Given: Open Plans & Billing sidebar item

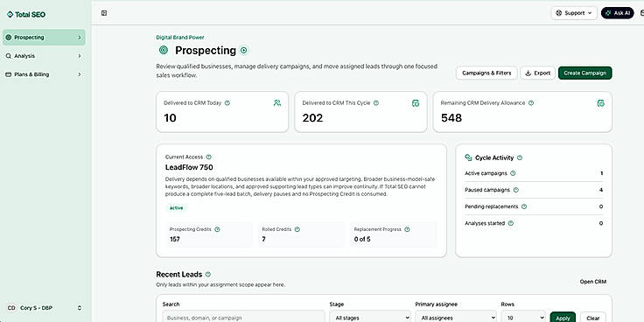Looking at the screenshot, I should click(x=44, y=74).
